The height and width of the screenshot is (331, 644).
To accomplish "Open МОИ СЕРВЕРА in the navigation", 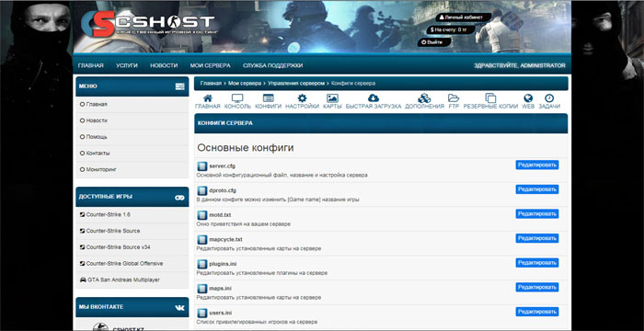I will tap(211, 65).
